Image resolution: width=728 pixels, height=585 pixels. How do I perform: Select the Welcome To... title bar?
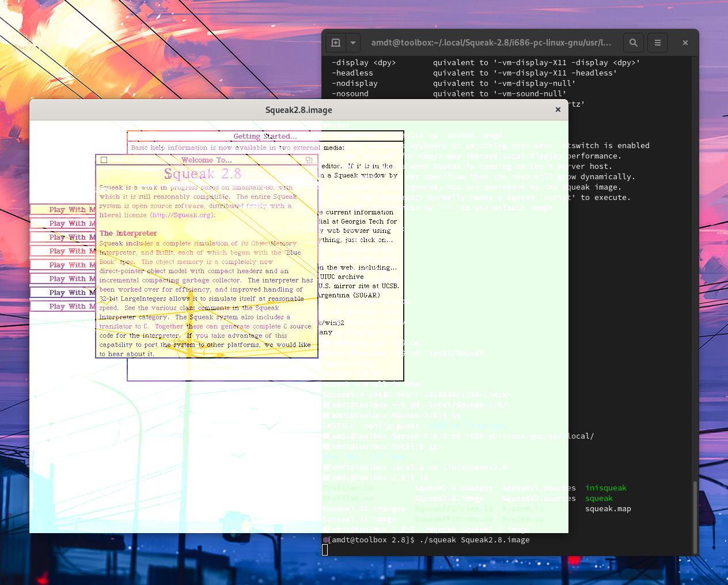(207, 160)
